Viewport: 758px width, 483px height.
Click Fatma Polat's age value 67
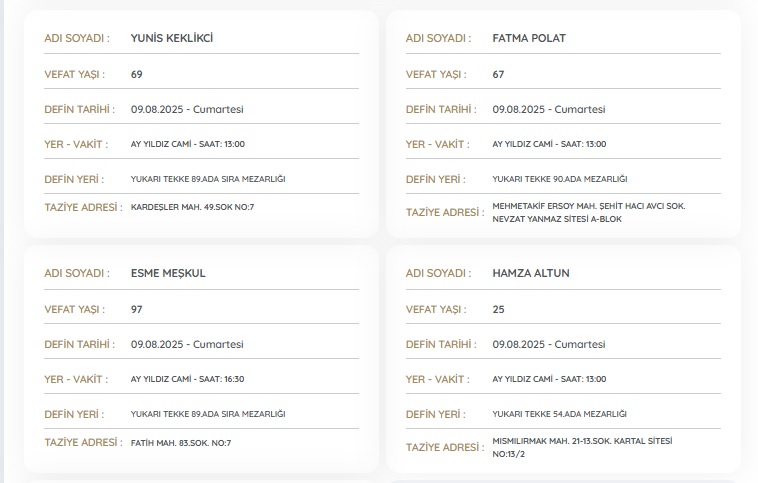(499, 74)
